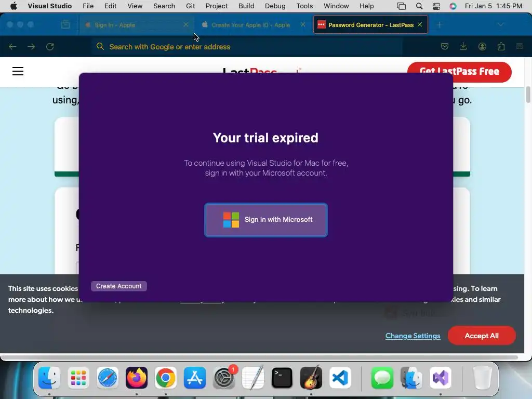Click the Create Account button
The width and height of the screenshot is (532, 399).
(x=119, y=286)
